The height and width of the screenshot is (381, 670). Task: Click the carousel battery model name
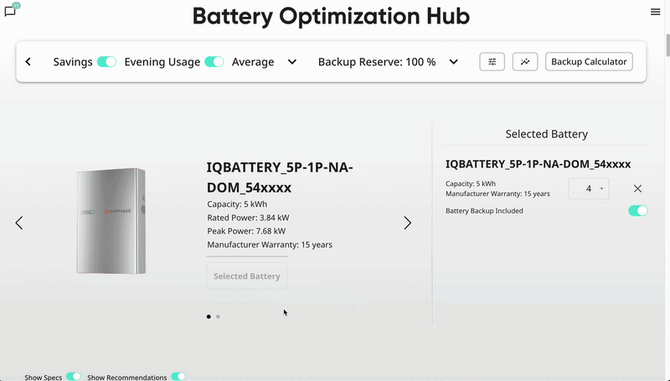pos(280,177)
